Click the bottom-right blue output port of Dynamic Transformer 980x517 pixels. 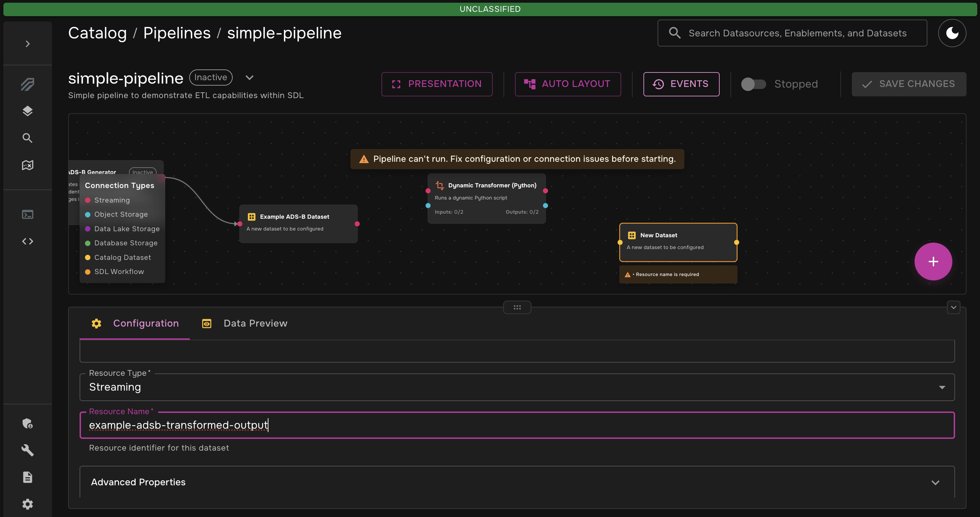546,206
